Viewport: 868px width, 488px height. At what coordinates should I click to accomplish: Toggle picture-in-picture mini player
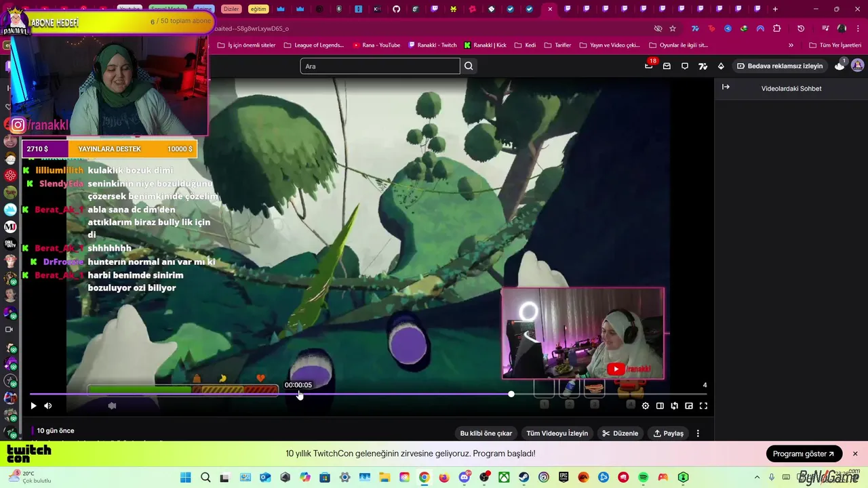pyautogui.click(x=689, y=406)
